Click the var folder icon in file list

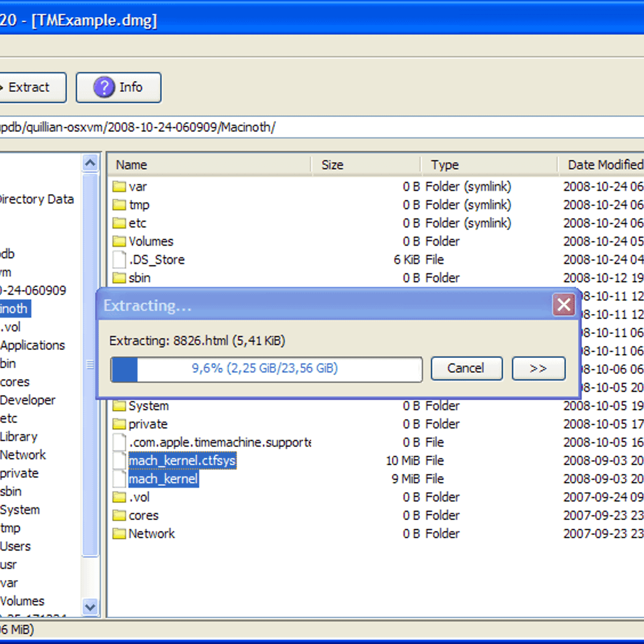[x=119, y=187]
